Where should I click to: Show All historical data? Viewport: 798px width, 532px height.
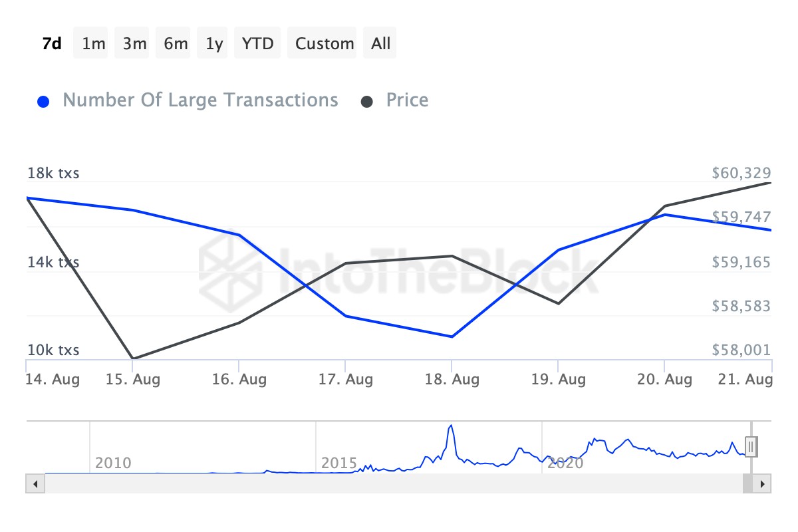click(x=381, y=44)
